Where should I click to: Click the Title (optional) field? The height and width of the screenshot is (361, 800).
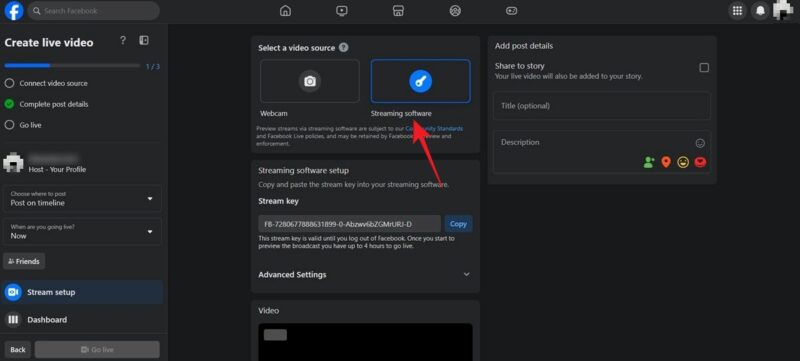point(602,106)
